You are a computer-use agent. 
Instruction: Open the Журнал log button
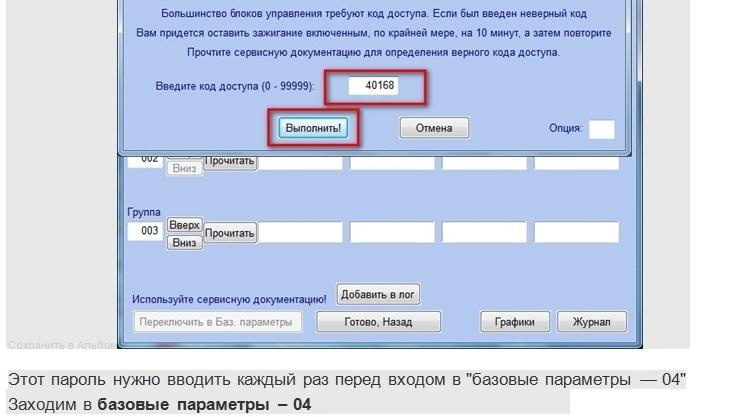[591, 322]
